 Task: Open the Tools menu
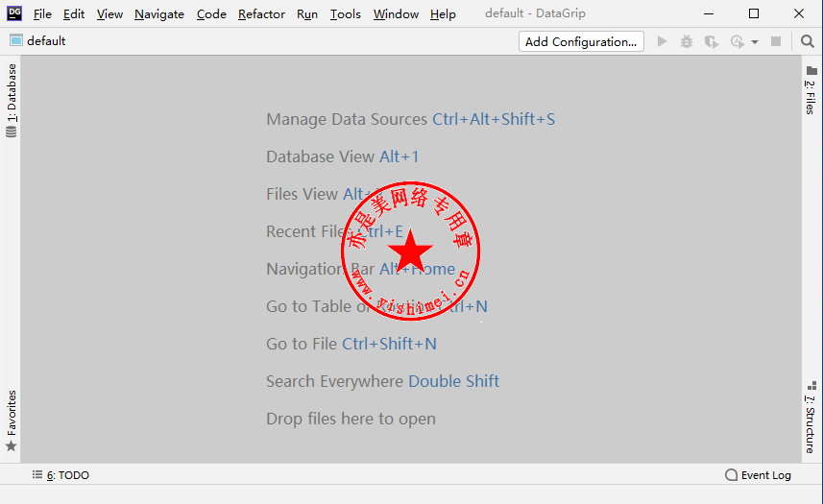[346, 14]
